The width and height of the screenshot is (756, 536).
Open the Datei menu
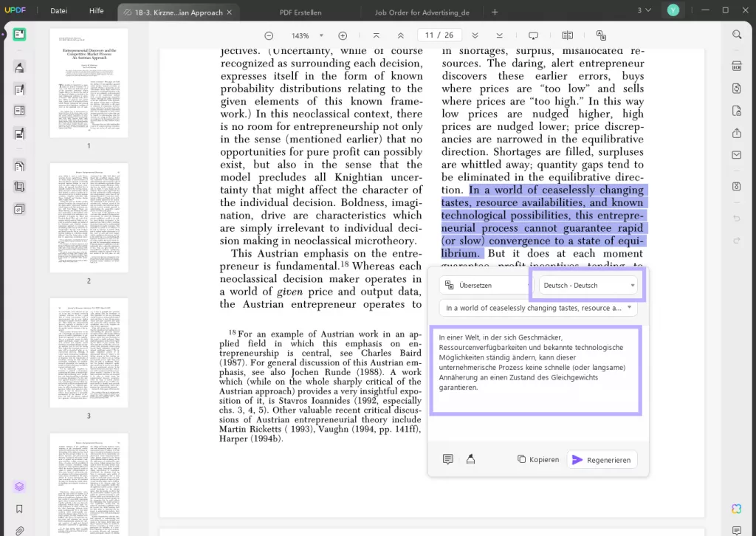pyautogui.click(x=59, y=10)
